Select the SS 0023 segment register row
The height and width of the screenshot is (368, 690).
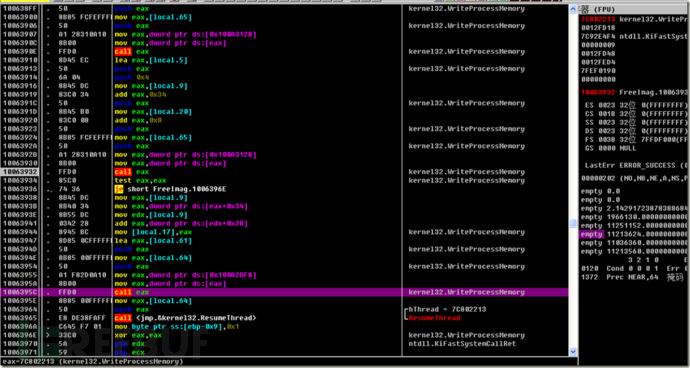tap(636, 122)
